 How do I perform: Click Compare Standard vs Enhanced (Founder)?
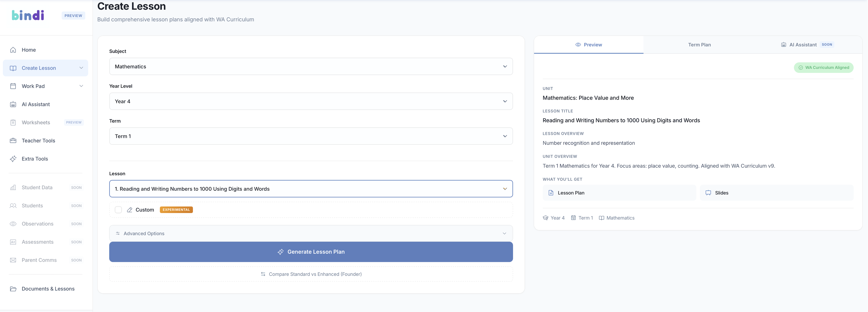coord(311,274)
